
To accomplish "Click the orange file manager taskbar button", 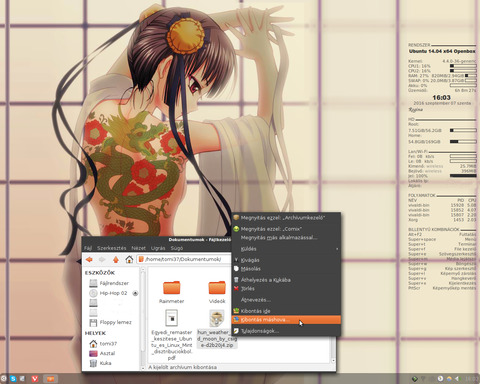I will pyautogui.click(x=50, y=379).
